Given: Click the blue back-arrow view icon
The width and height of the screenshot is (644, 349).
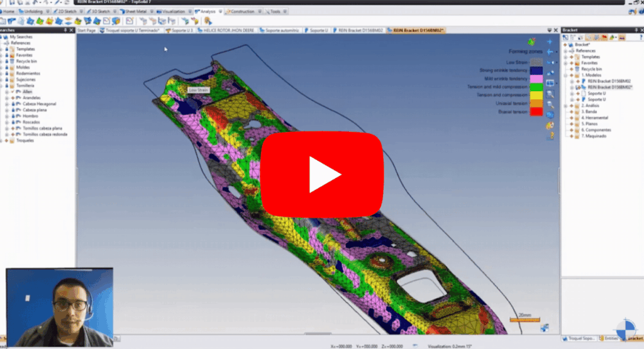Looking at the screenshot, I should point(550,52).
